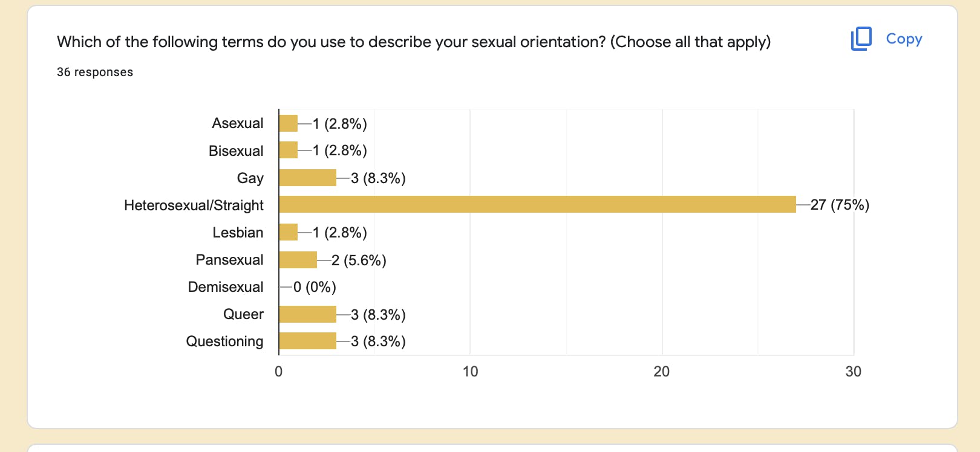980x452 pixels.
Task: Click the 0 (0%) data label
Action: click(x=315, y=287)
